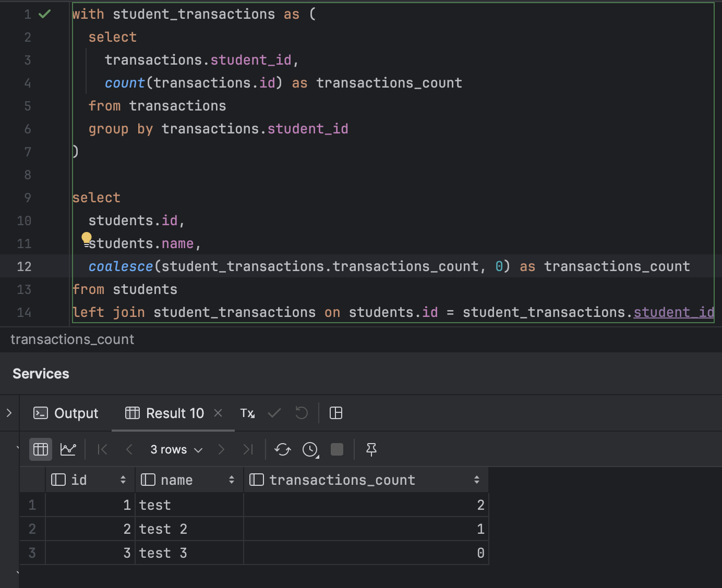Switch to table view of results
The width and height of the screenshot is (722, 588).
[x=41, y=449]
